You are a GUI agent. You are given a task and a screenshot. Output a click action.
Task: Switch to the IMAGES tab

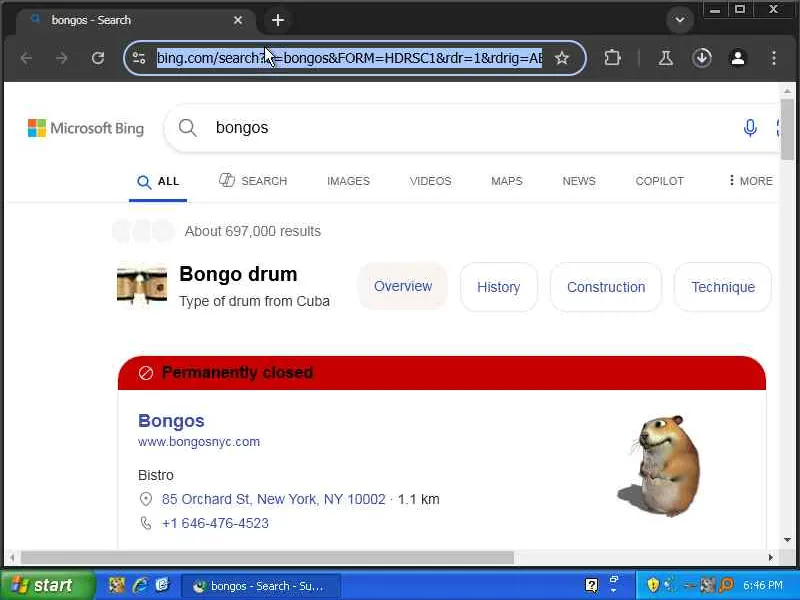click(x=348, y=181)
